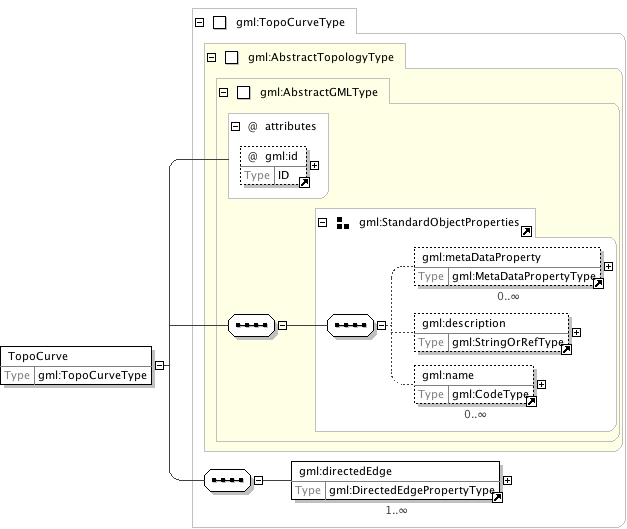Select the TopoCurve type gml:TopoCurveType
The height and width of the screenshot is (529, 627).
click(x=92, y=375)
